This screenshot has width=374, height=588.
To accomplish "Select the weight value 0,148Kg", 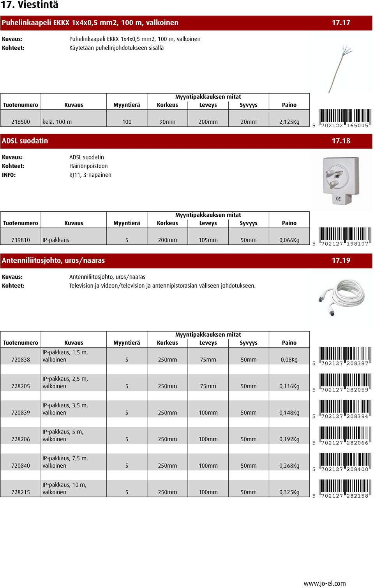I will pyautogui.click(x=289, y=412).
